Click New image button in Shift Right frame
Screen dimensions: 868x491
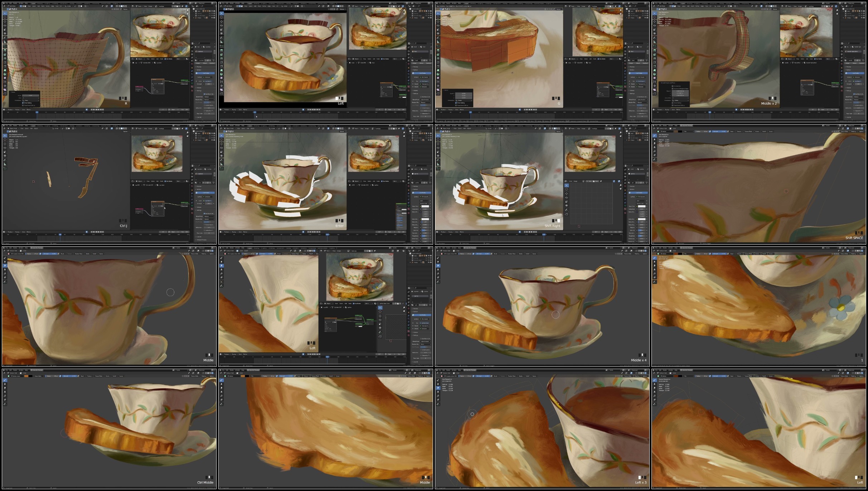pos(589,181)
